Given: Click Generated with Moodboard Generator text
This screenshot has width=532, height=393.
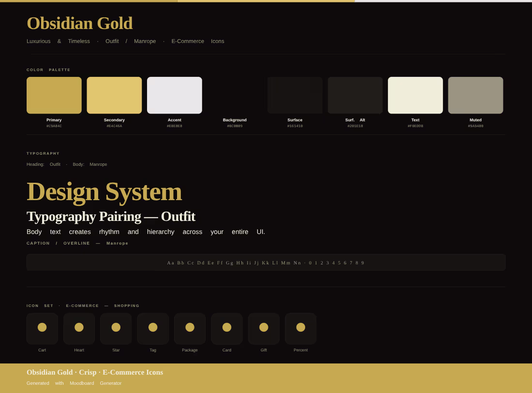Looking at the screenshot, I should (74, 383).
